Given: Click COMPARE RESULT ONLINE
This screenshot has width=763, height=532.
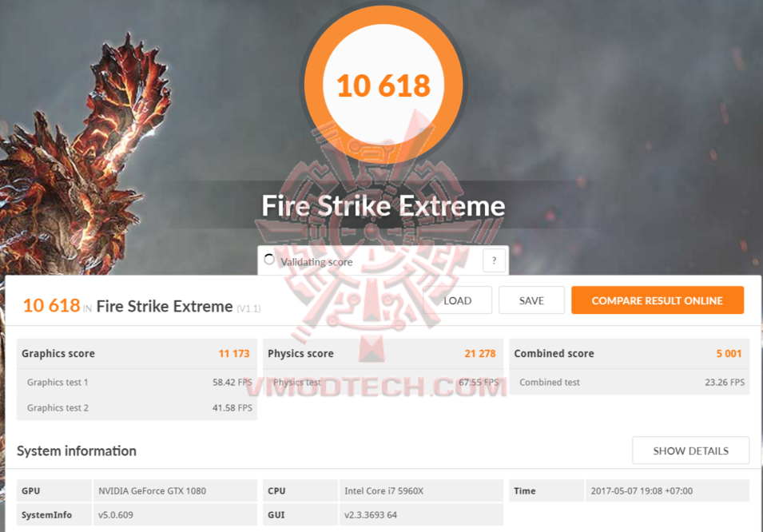Looking at the screenshot, I should pyautogui.click(x=658, y=300).
